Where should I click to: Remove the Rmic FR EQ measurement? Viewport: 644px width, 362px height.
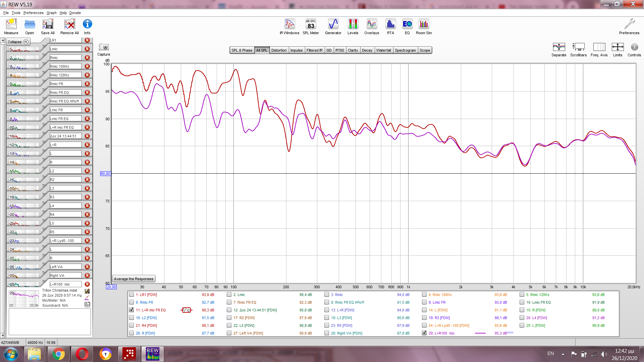coord(87,93)
